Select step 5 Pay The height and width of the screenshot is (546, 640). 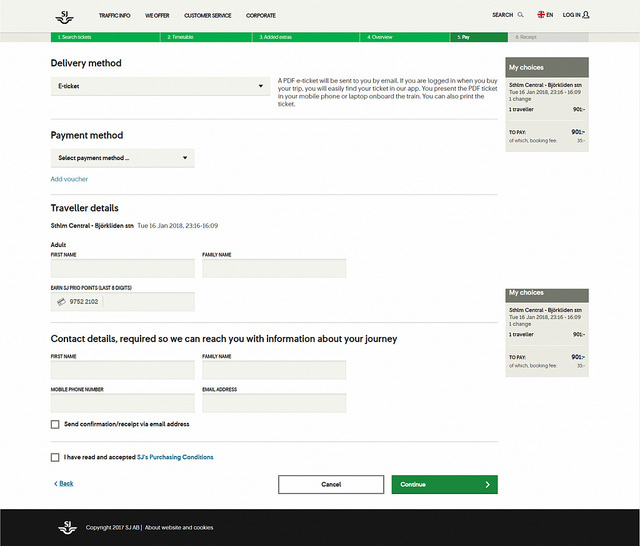click(479, 37)
